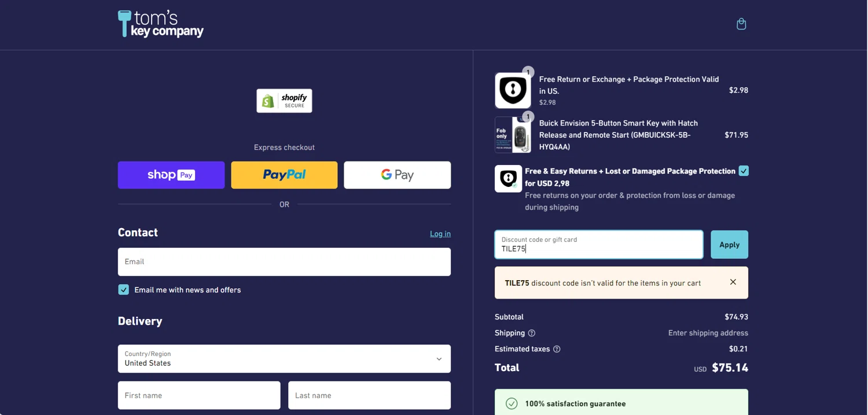The height and width of the screenshot is (415, 868).
Task: Apply the discount code
Action: tap(729, 245)
